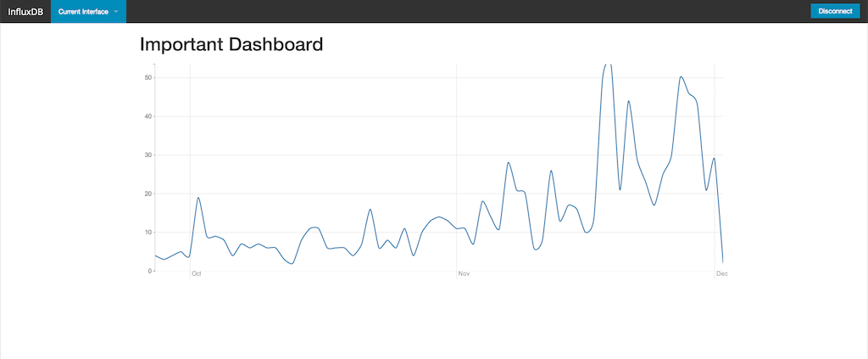This screenshot has width=868, height=359.
Task: Click the 30 label on the y-axis
Action: coord(148,154)
